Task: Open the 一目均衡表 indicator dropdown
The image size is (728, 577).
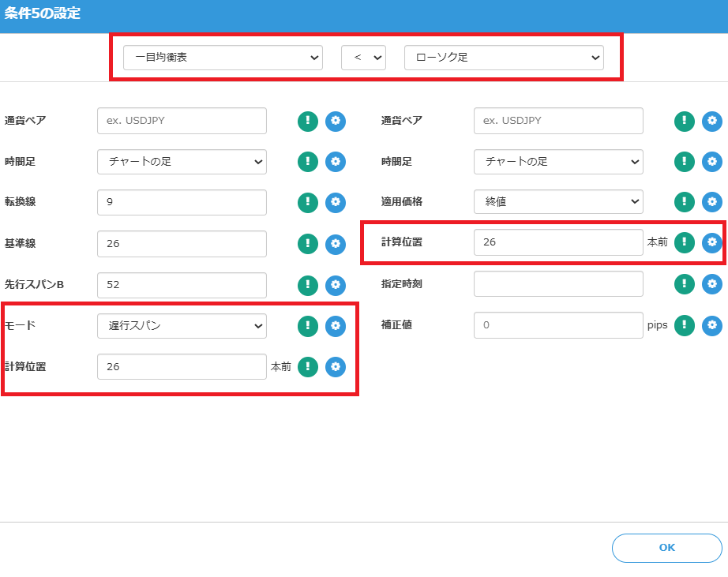Action: 223,58
